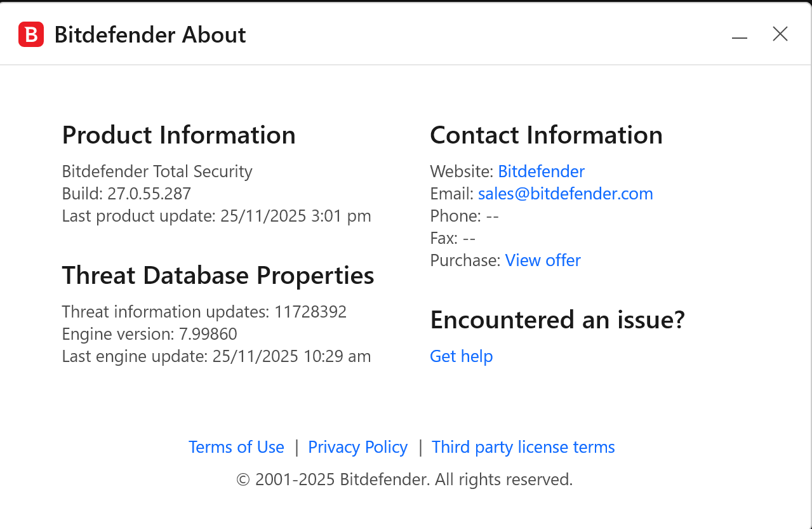
Task: Select the Threat information updates line
Action: coord(204,312)
